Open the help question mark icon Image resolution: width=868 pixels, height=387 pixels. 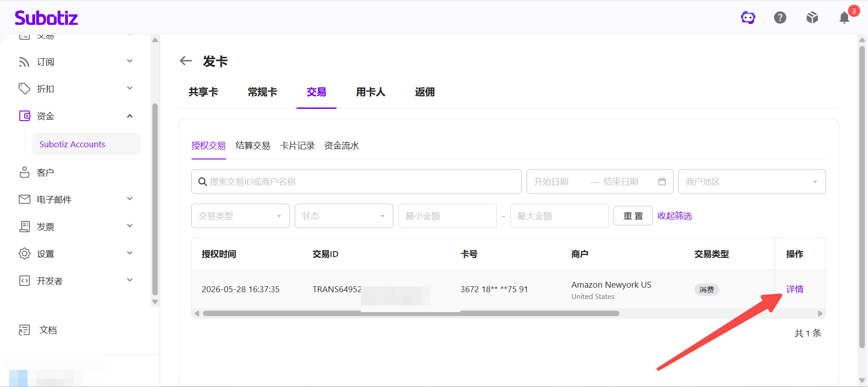[x=780, y=18]
